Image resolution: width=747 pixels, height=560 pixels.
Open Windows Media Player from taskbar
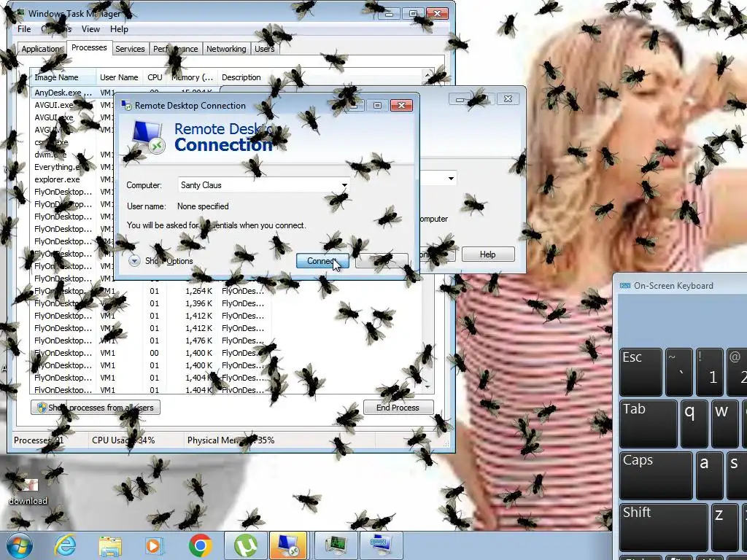pyautogui.click(x=153, y=546)
